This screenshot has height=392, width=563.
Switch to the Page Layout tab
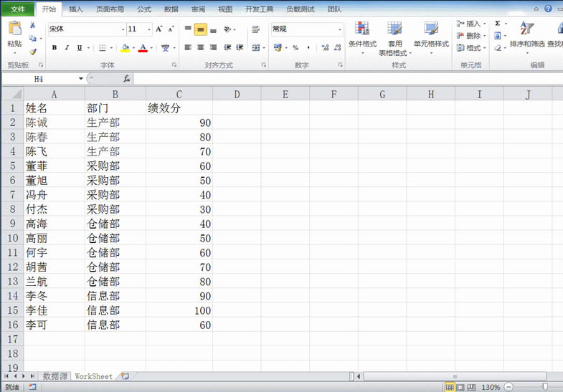click(x=110, y=9)
